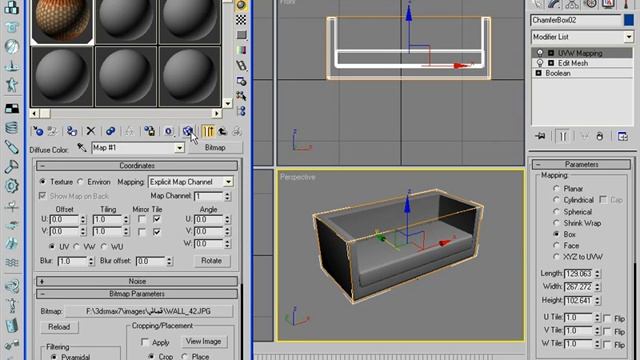Open the Map #1 name dropdown
Screen dimensions: 640x360
[179, 148]
